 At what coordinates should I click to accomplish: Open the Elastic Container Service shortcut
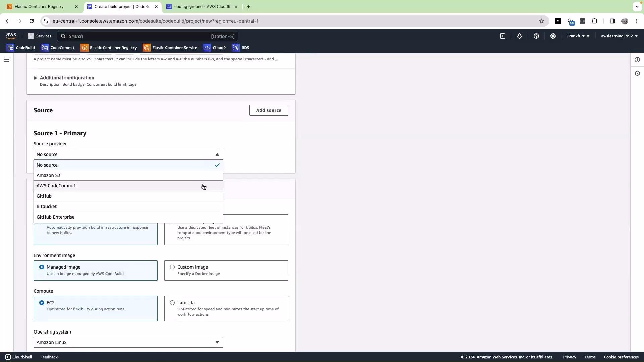pyautogui.click(x=170, y=48)
